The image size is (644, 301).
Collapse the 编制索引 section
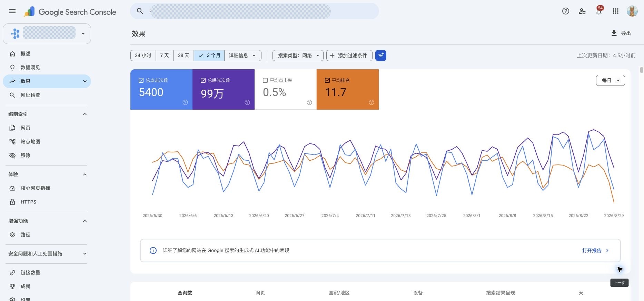pos(85,114)
